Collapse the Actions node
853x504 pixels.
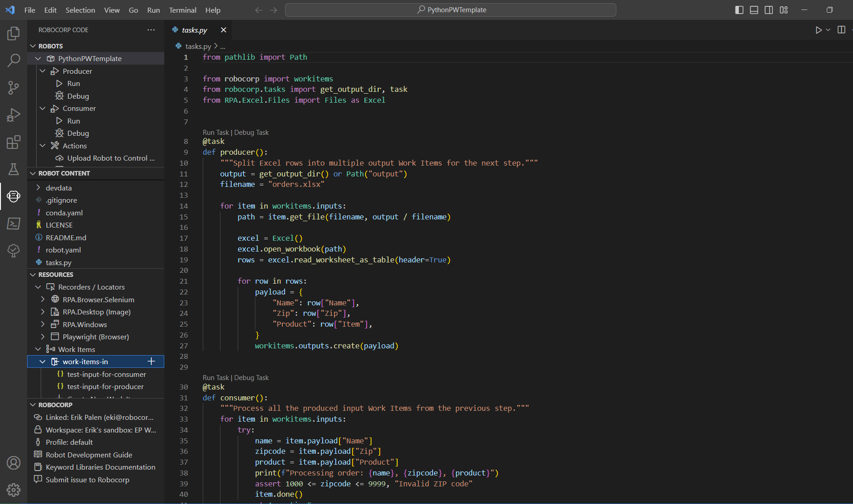43,146
